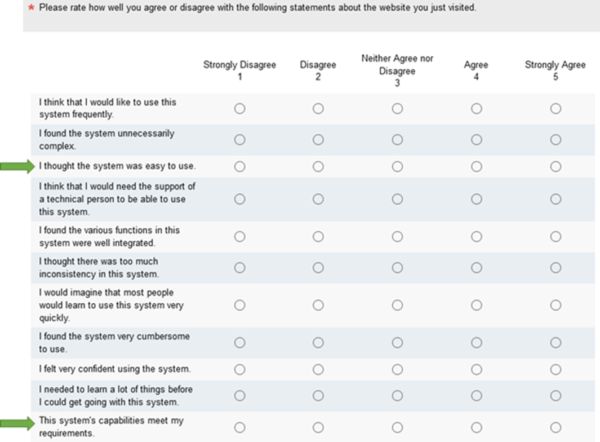
Task: Click the green arrow beside 'easy to use'
Action: (18, 166)
